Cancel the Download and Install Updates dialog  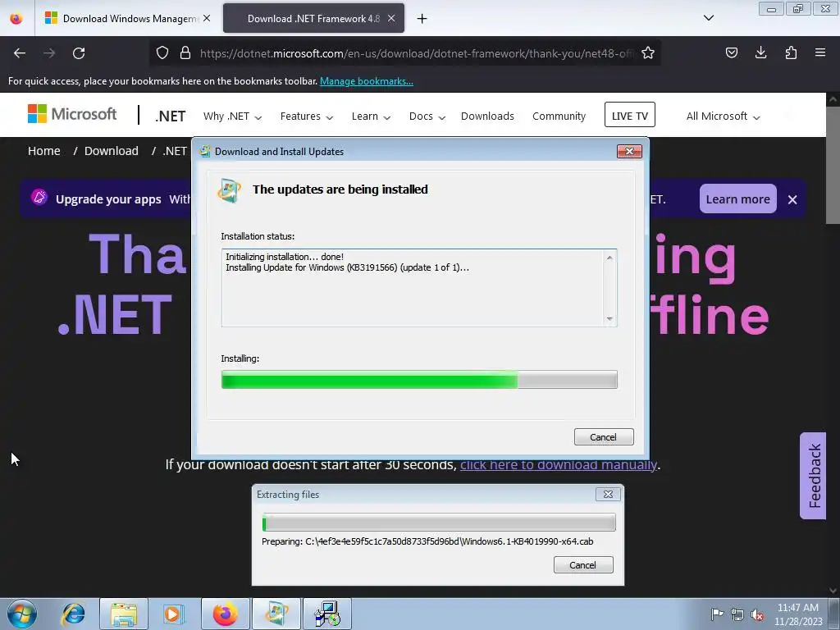pos(604,437)
